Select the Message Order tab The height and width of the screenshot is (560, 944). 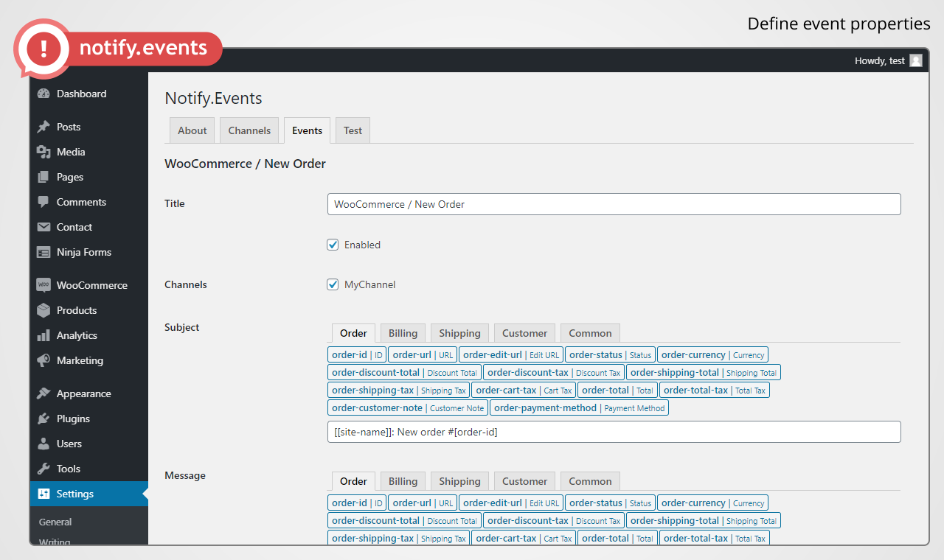(x=353, y=481)
